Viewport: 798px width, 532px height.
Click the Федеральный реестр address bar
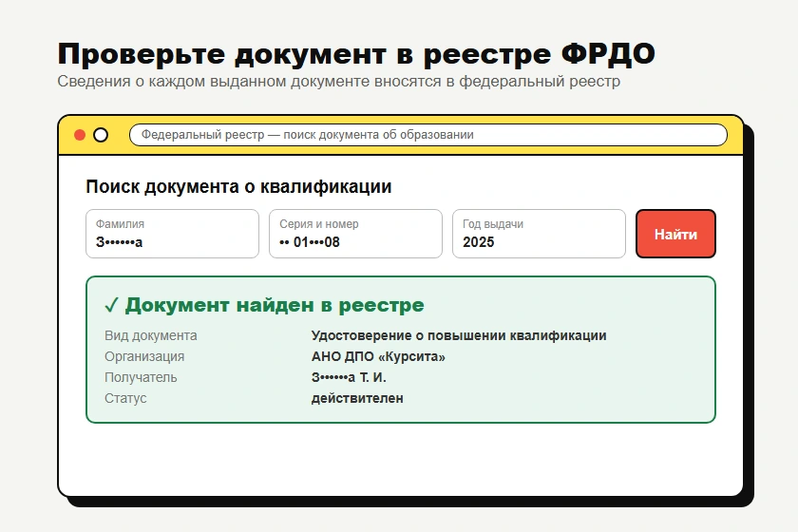[428, 135]
